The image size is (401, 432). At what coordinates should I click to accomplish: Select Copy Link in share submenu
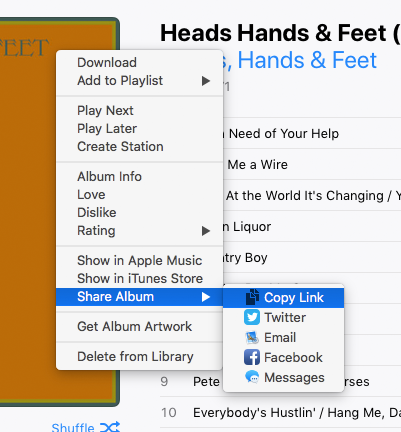pos(283,298)
